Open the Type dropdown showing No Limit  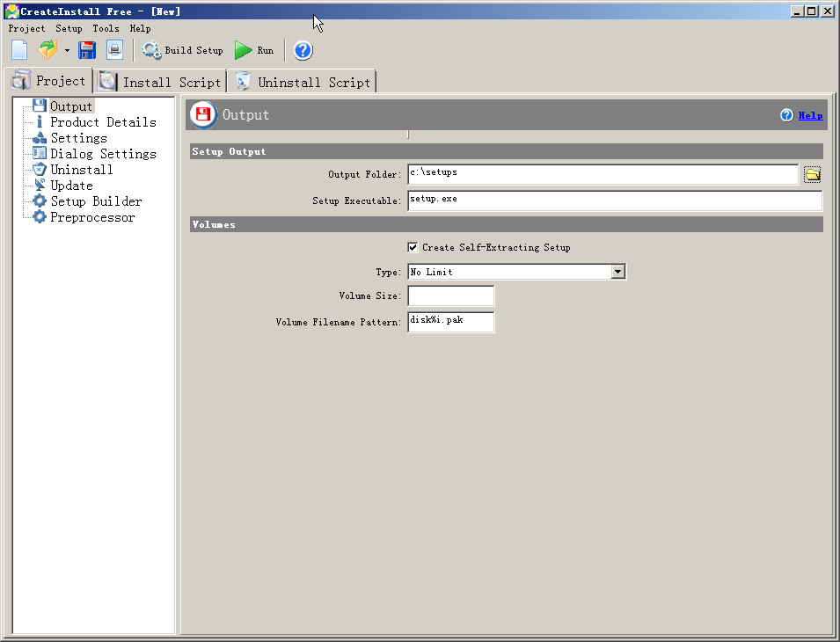click(x=516, y=272)
